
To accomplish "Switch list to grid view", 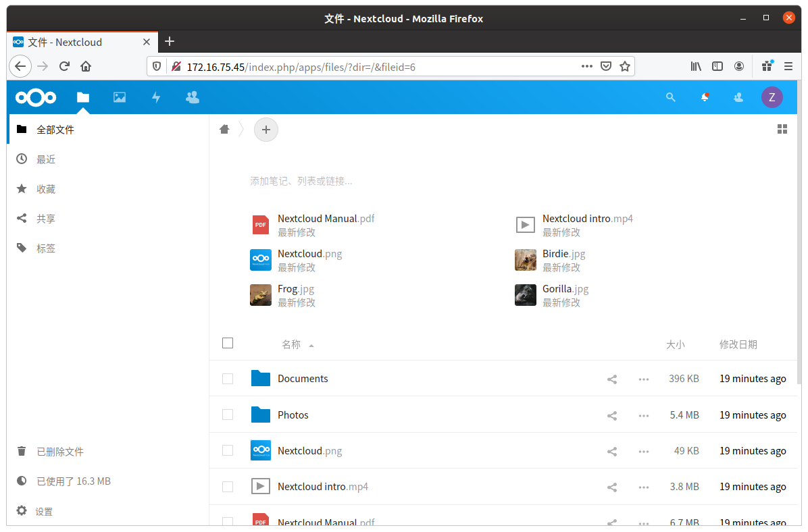I will point(782,128).
